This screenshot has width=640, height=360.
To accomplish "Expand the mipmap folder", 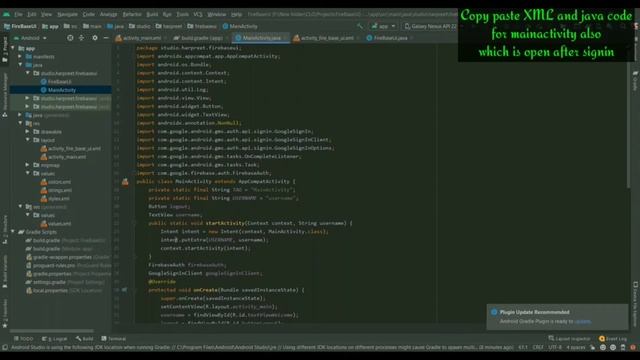I will 27,165.
